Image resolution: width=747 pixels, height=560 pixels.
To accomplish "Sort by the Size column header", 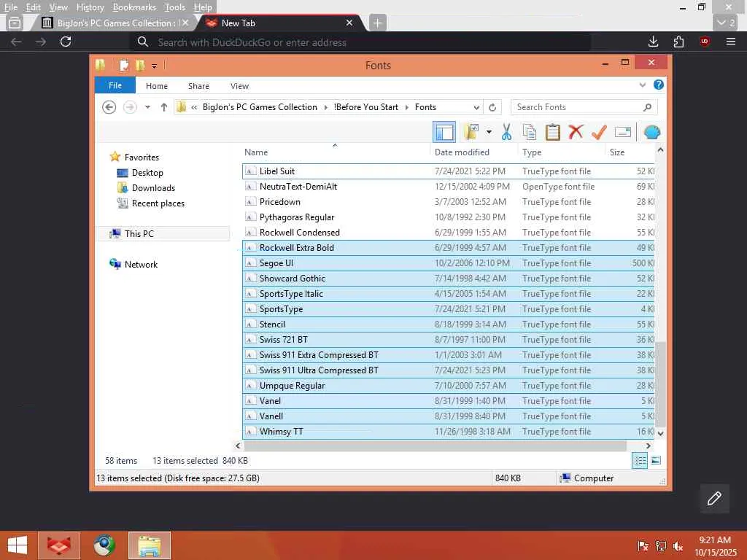I will 630,152.
